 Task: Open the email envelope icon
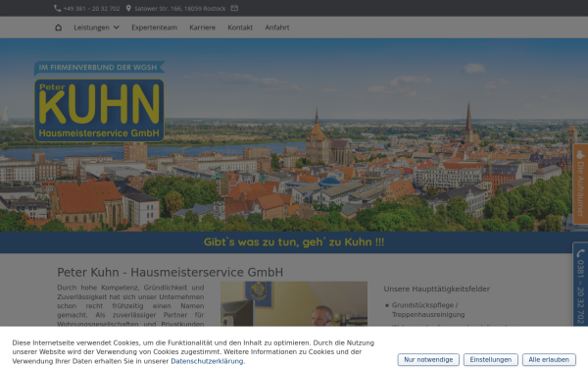pos(234,8)
